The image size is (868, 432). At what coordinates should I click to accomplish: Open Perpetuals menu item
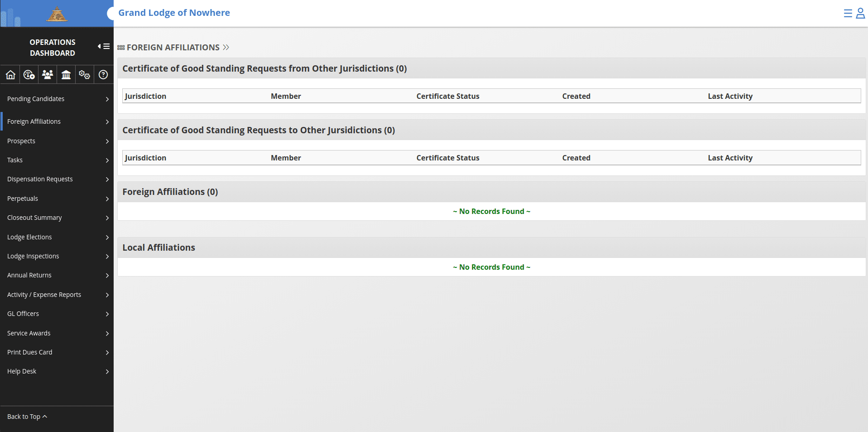[x=57, y=199]
